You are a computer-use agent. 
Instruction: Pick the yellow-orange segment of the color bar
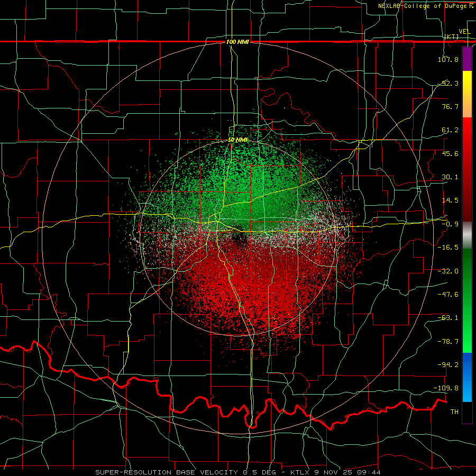467,94
